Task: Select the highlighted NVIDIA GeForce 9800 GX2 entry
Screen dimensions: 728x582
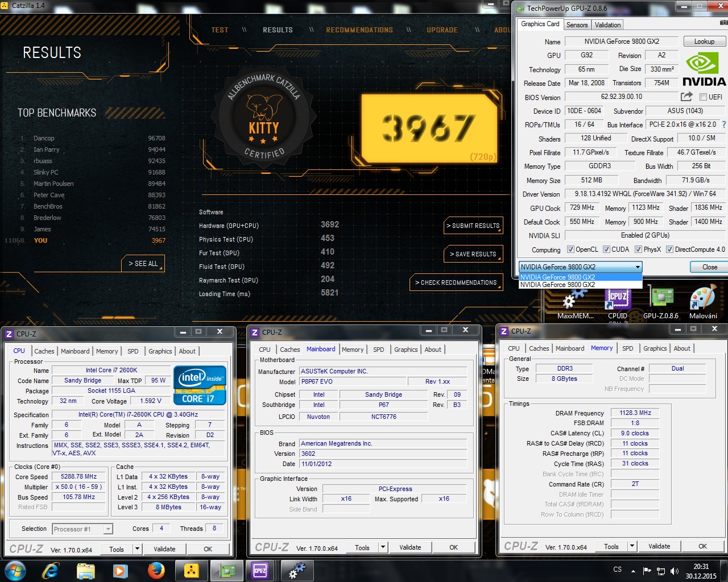Action: click(x=580, y=277)
